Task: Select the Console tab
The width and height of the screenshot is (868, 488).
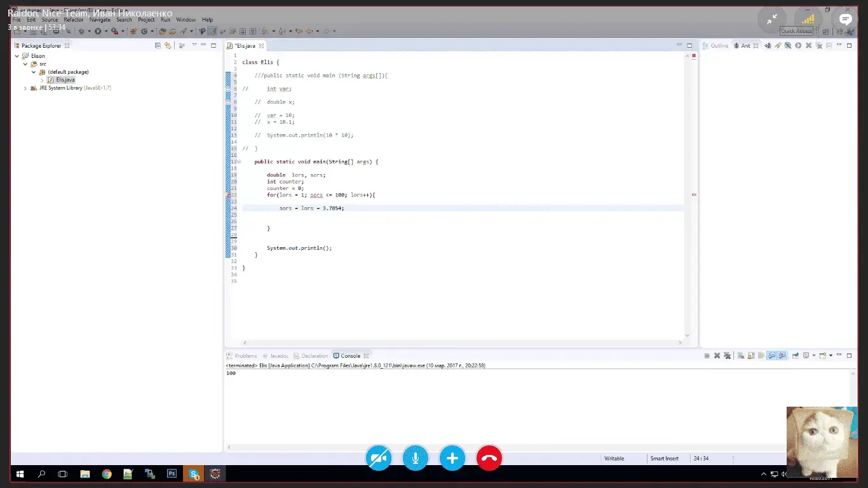Action: (351, 356)
